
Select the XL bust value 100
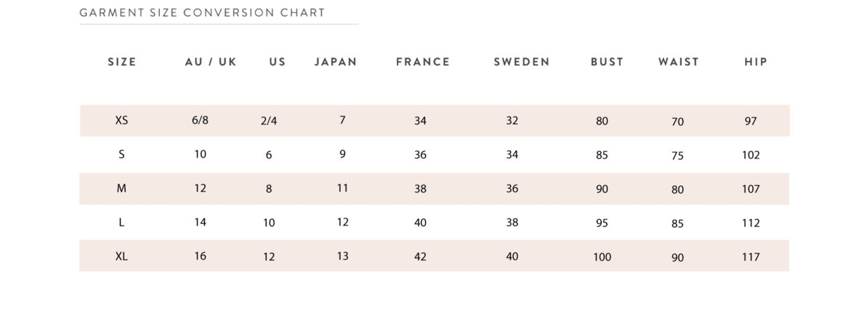[602, 257]
